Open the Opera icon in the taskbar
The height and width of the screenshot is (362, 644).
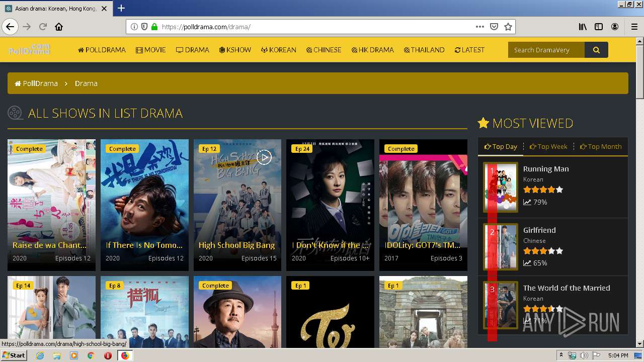108,355
